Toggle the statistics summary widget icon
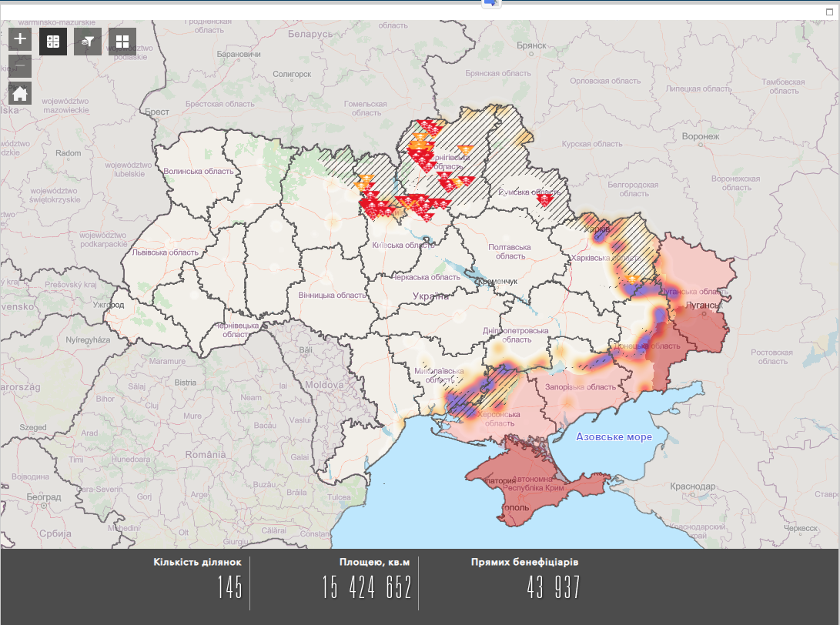Image resolution: width=840 pixels, height=625 pixels. point(53,42)
